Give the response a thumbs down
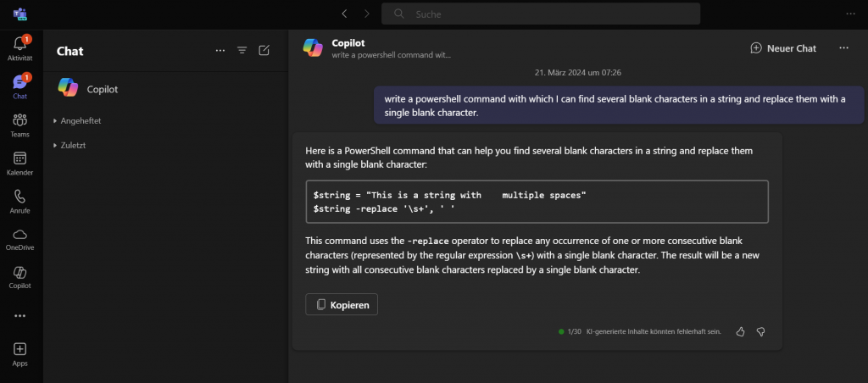Viewport: 868px width, 383px height. click(x=760, y=331)
